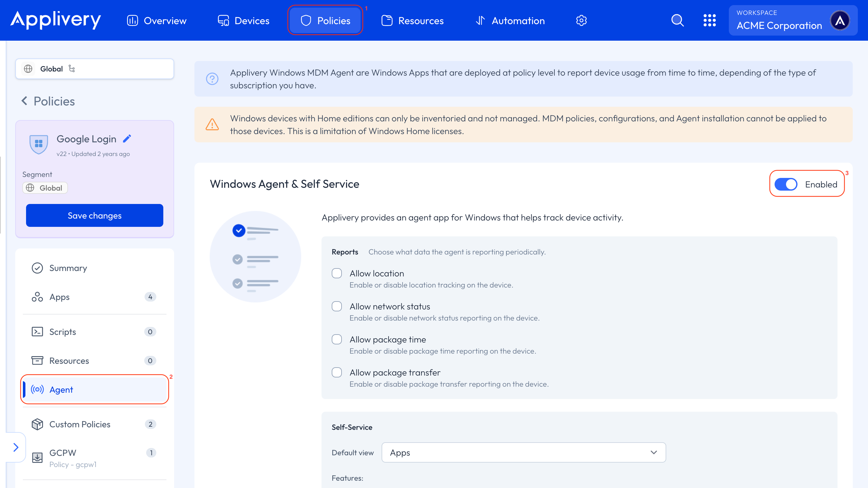Click the blue help question mark icon
This screenshot has width=868, height=488.
tap(212, 79)
